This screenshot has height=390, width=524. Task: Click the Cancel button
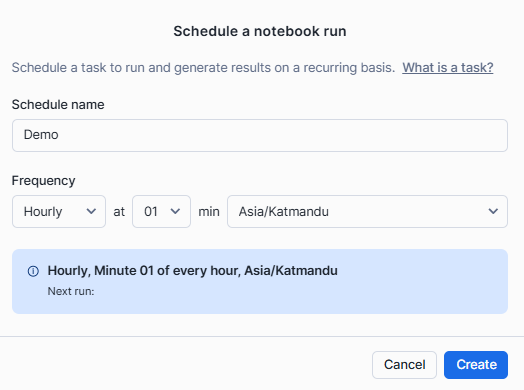tap(404, 365)
